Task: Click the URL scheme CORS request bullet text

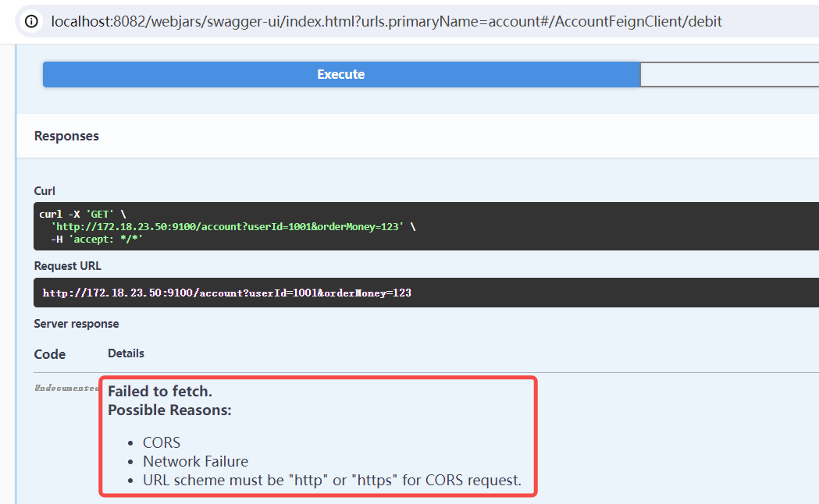Action: click(331, 480)
